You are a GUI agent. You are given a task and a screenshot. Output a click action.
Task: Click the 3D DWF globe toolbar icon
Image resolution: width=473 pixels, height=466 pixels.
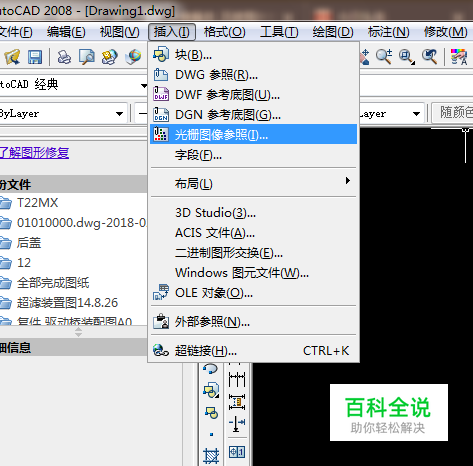(133, 57)
